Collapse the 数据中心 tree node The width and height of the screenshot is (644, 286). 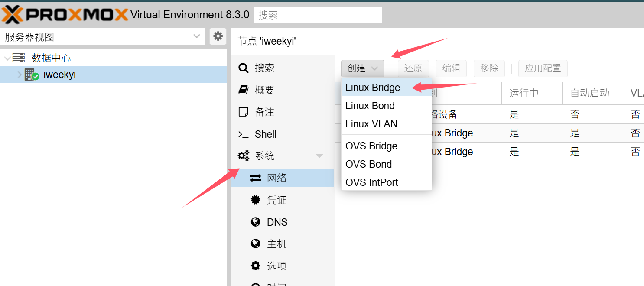[7, 58]
